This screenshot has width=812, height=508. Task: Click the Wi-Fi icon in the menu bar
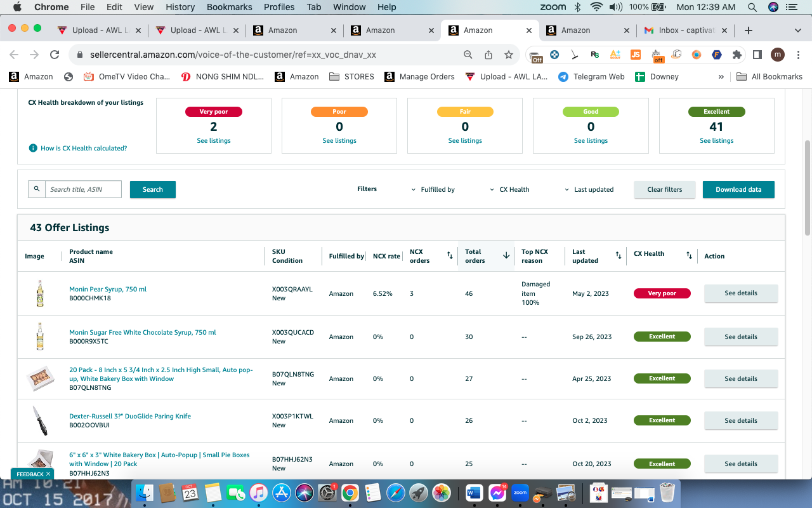(x=596, y=7)
